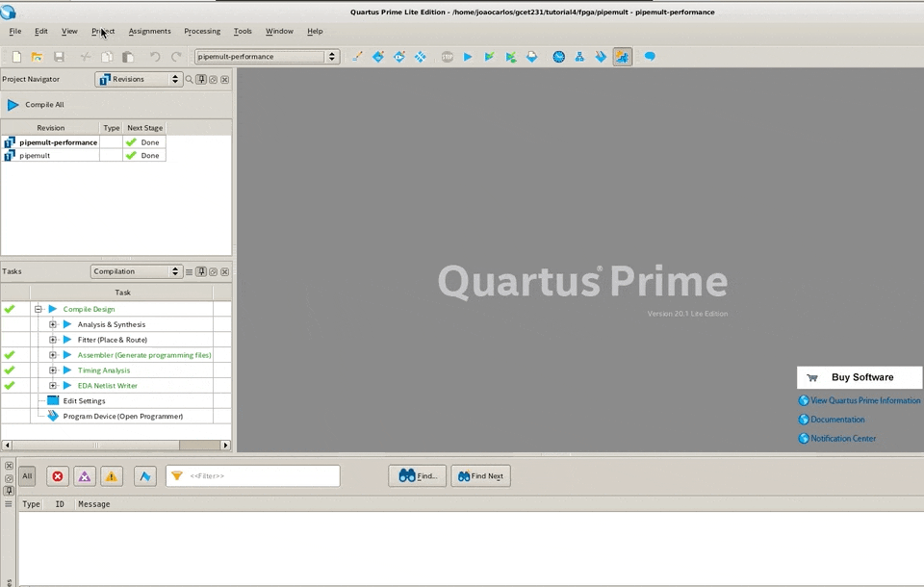This screenshot has width=924, height=587.
Task: Toggle the Tasks panel pin button
Action: point(201,271)
